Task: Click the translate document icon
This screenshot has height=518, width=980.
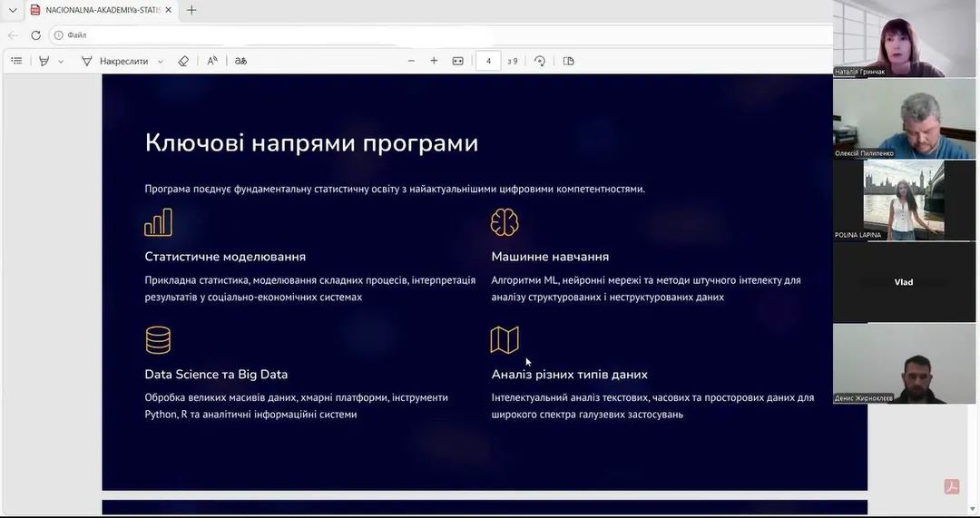Action: click(240, 61)
